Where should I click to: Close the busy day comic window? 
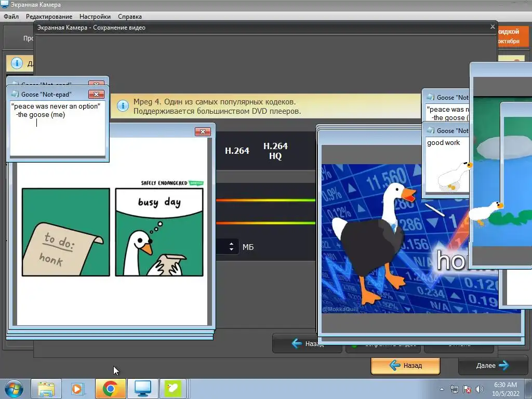[x=203, y=131]
